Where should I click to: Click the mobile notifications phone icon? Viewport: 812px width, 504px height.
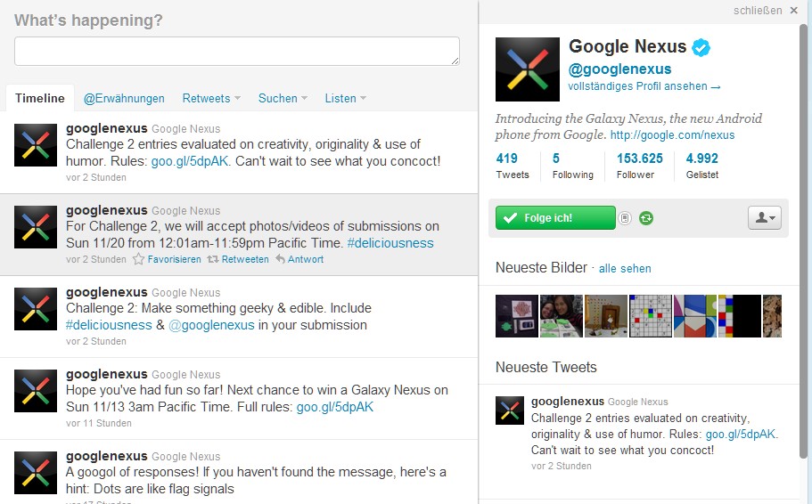pyautogui.click(x=625, y=218)
